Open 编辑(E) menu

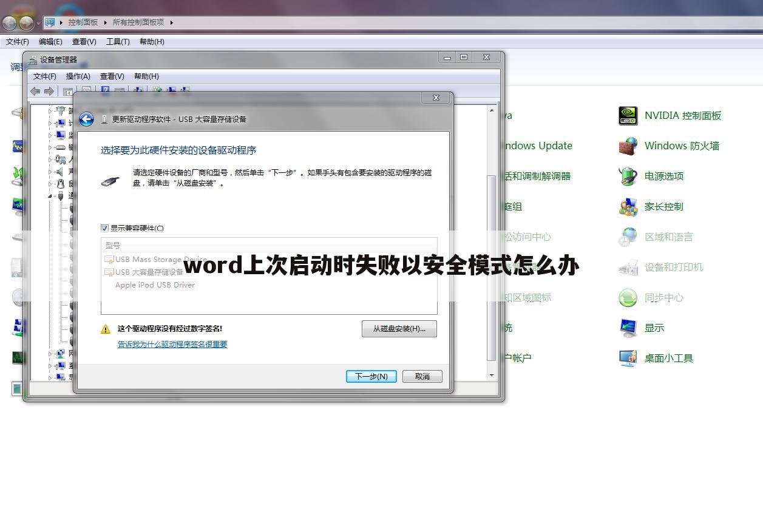click(50, 42)
